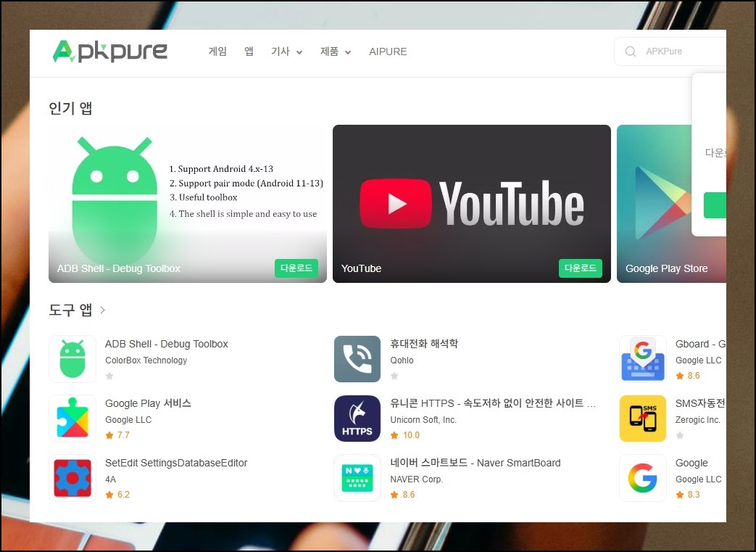Click the 4A developer name
Image resolution: width=756 pixels, height=552 pixels.
point(110,479)
